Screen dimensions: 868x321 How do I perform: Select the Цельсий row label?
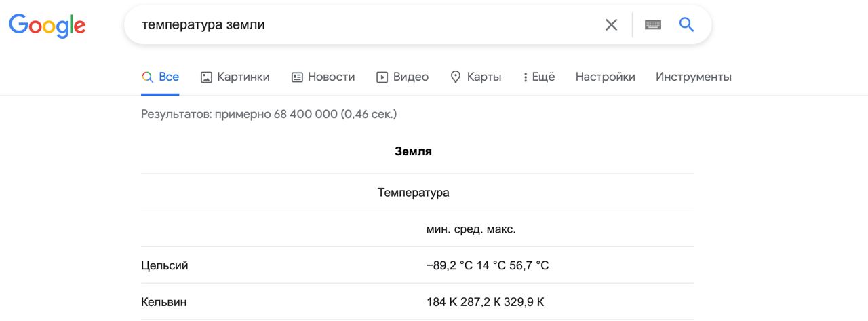click(165, 266)
